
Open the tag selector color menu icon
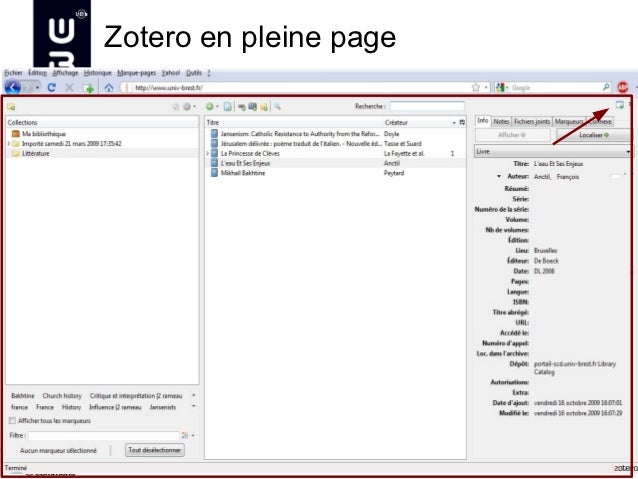tap(185, 435)
